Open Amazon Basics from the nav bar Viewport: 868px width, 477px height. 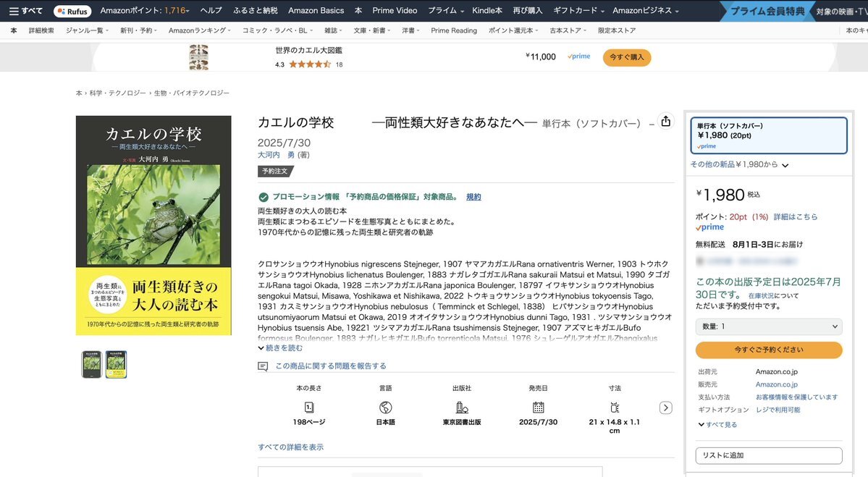coord(316,11)
